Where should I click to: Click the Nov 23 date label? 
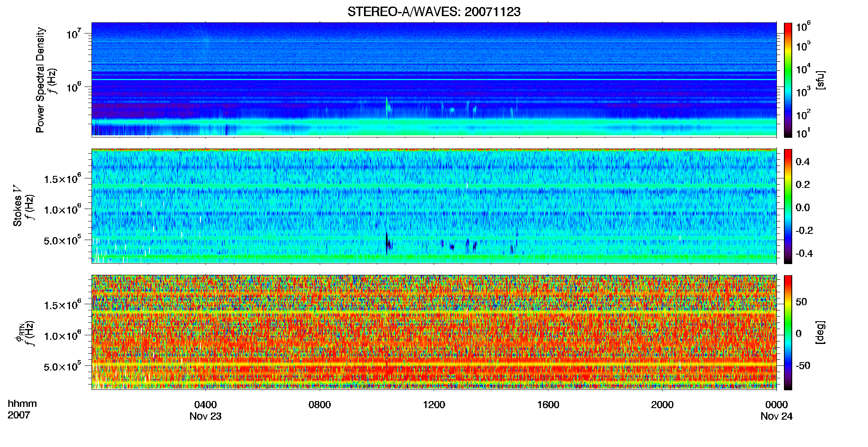[x=205, y=416]
